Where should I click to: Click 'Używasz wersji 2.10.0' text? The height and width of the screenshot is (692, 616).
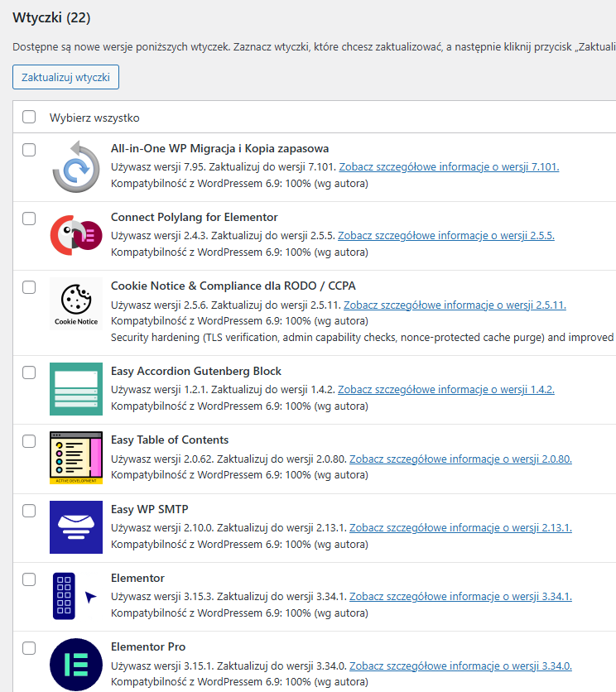(x=162, y=528)
